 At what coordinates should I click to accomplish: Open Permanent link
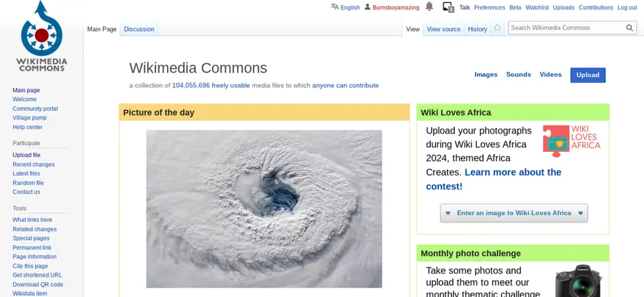(x=32, y=248)
